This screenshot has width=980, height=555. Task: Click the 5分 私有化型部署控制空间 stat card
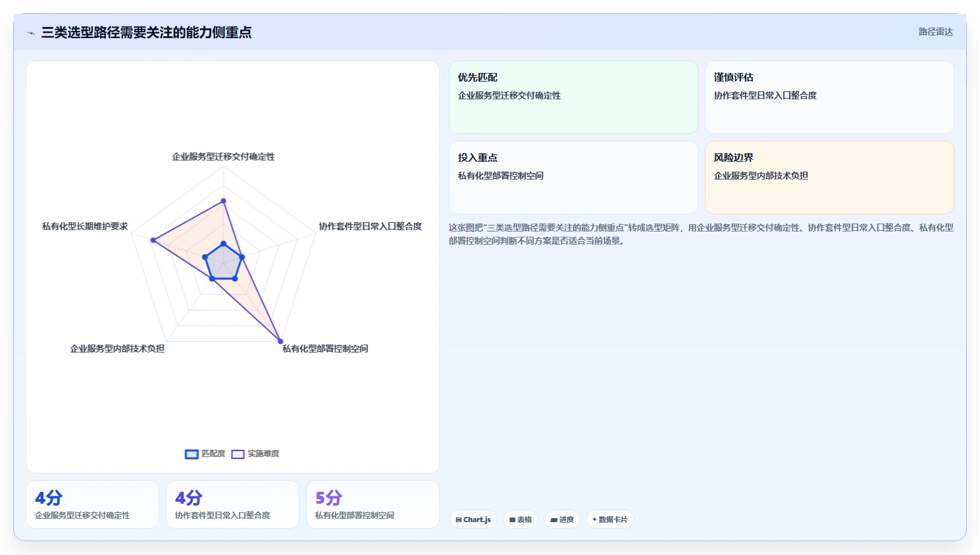[x=373, y=504]
